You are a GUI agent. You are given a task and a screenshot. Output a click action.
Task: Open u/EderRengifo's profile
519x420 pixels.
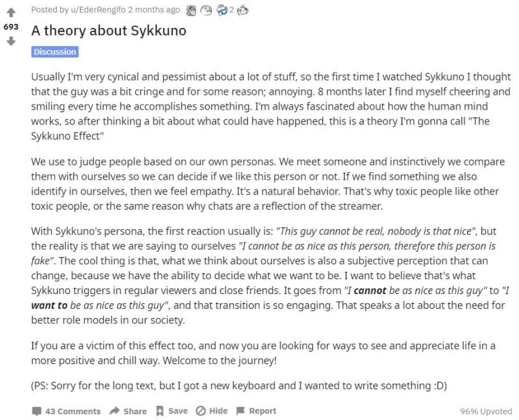click(93, 10)
